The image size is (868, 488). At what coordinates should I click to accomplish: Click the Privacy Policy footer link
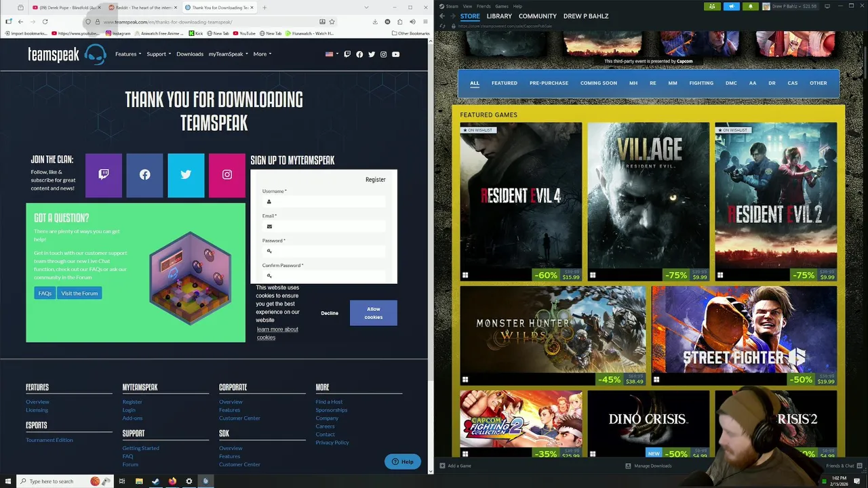click(x=332, y=443)
